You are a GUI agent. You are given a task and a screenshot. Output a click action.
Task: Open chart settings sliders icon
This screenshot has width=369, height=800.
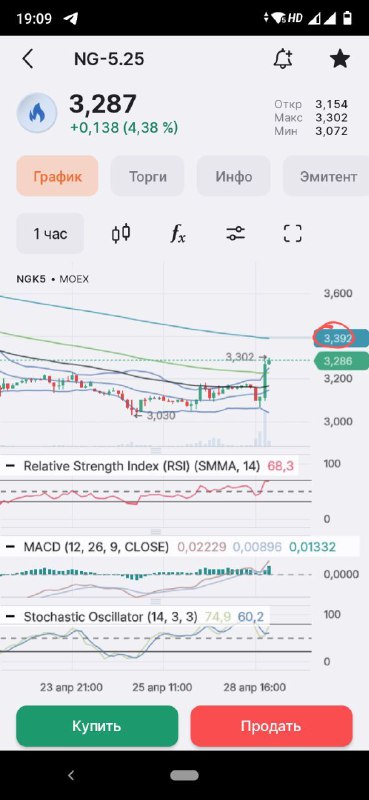(235, 234)
